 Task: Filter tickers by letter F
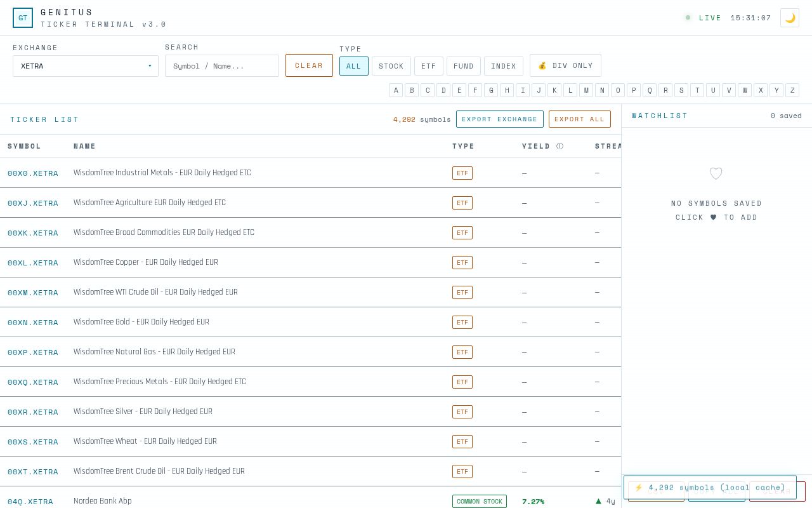(475, 90)
